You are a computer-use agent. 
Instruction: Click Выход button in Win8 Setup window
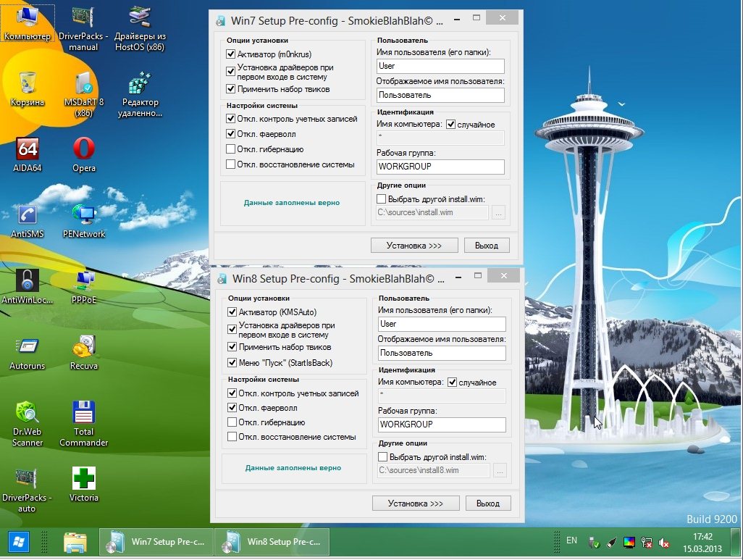click(x=488, y=503)
